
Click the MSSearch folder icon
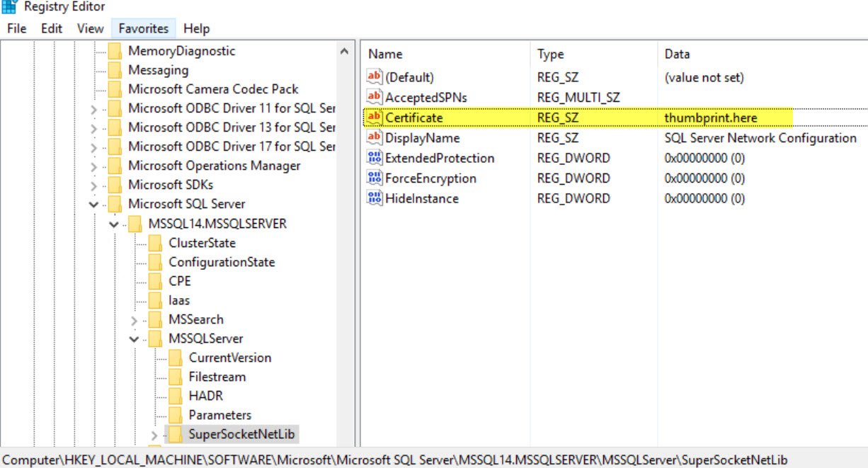(x=155, y=319)
